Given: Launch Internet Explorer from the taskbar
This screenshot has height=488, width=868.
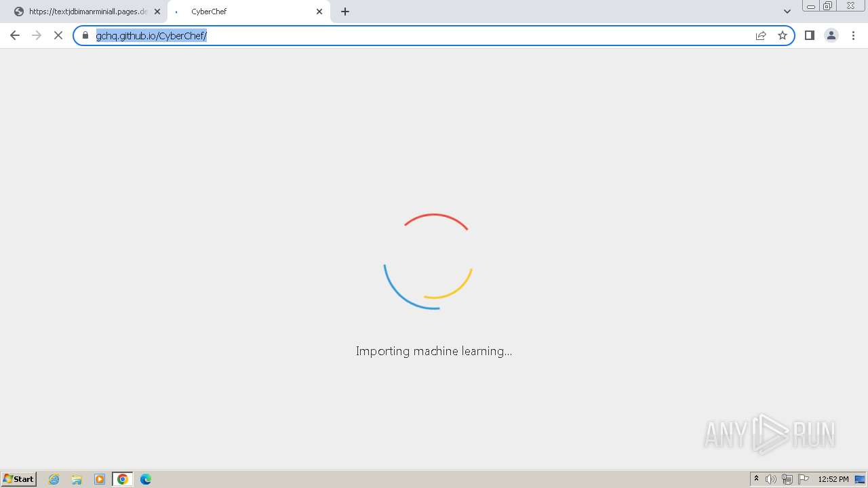Looking at the screenshot, I should pos(54,479).
